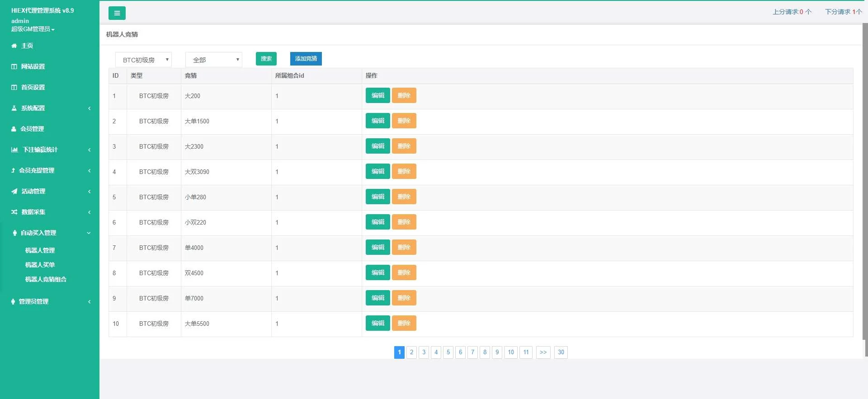Open the 全部 filter dropdown

pos(213,60)
